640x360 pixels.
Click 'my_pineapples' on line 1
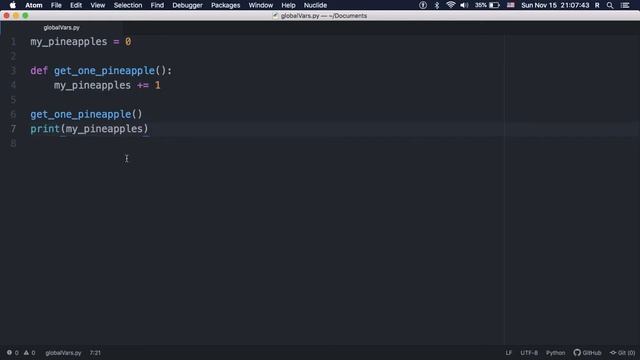69,42
